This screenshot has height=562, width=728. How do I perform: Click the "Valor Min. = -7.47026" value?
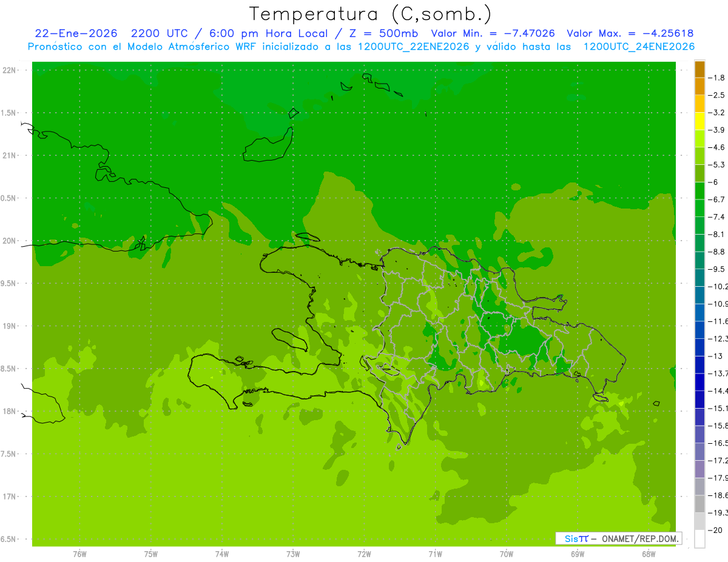point(493,33)
